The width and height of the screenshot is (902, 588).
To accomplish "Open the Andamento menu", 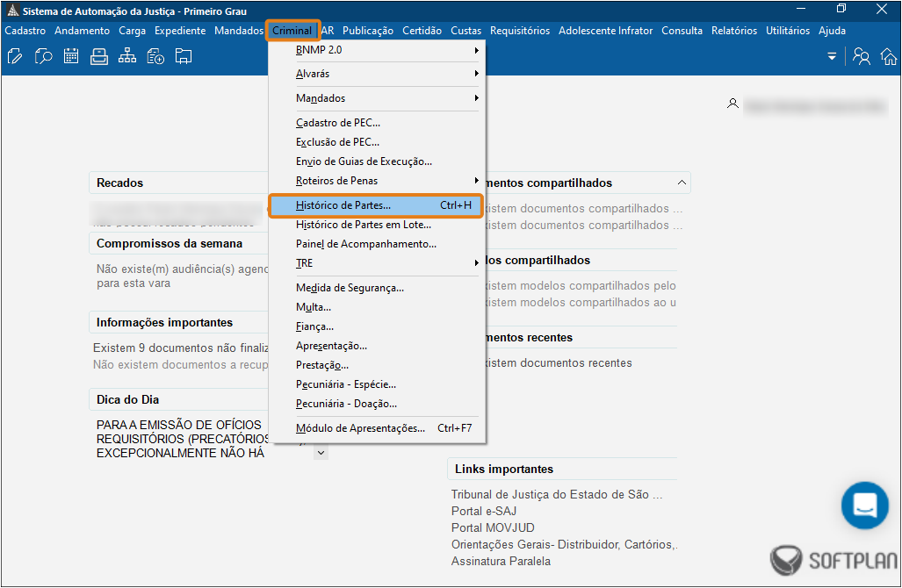I will 83,31.
